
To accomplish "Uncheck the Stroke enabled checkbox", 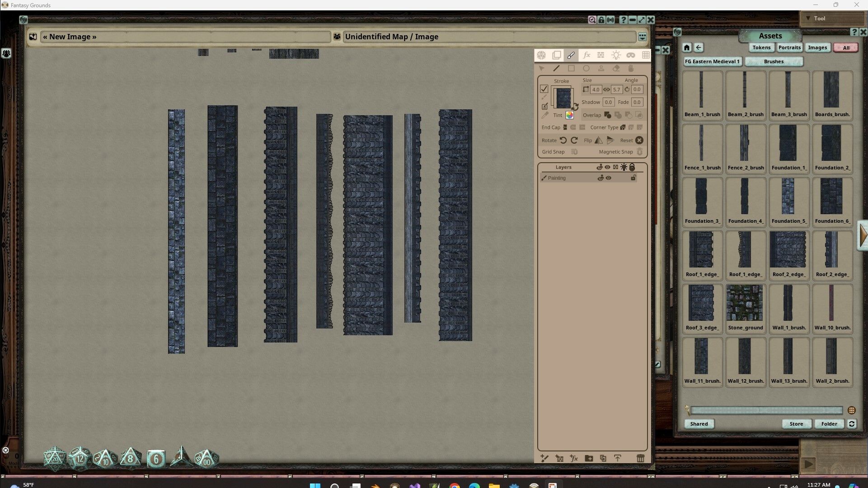I will pos(544,89).
